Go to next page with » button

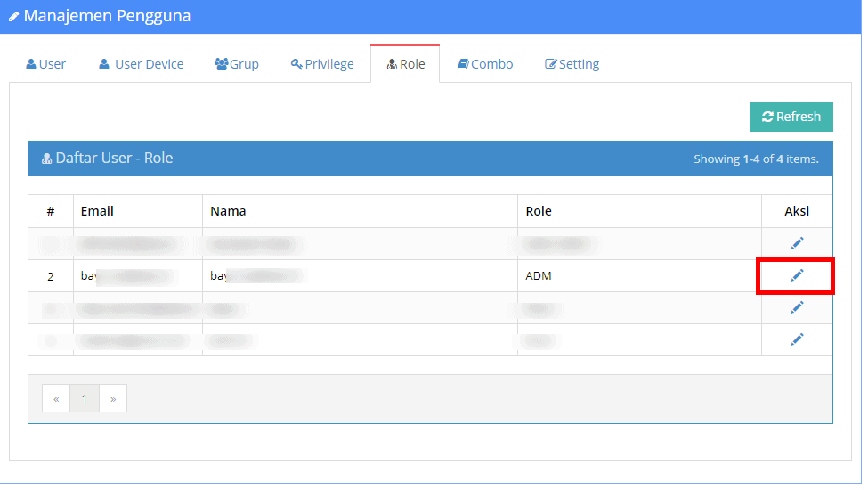[113, 398]
